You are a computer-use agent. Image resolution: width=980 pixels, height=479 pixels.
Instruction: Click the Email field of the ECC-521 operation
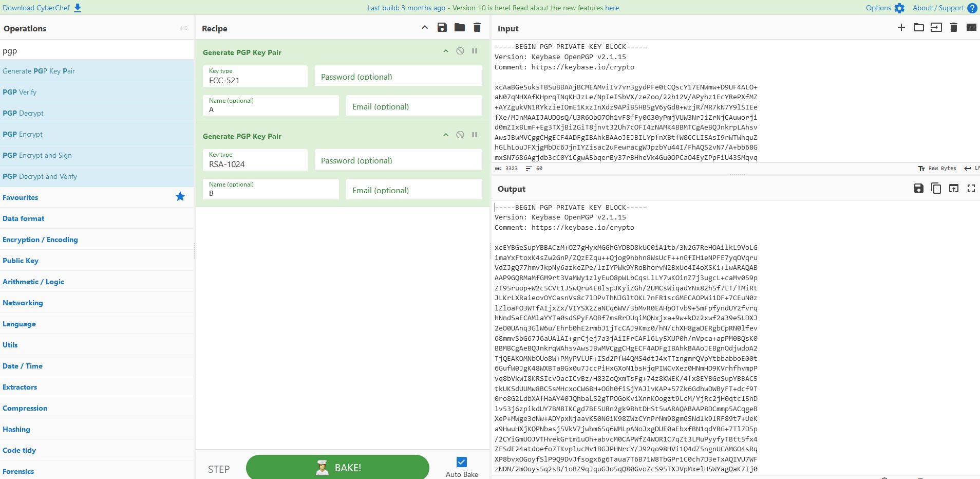pyautogui.click(x=414, y=106)
